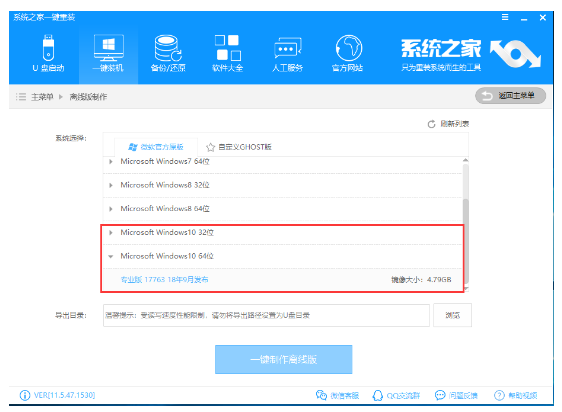Open the 软件大全 software collection

click(228, 53)
